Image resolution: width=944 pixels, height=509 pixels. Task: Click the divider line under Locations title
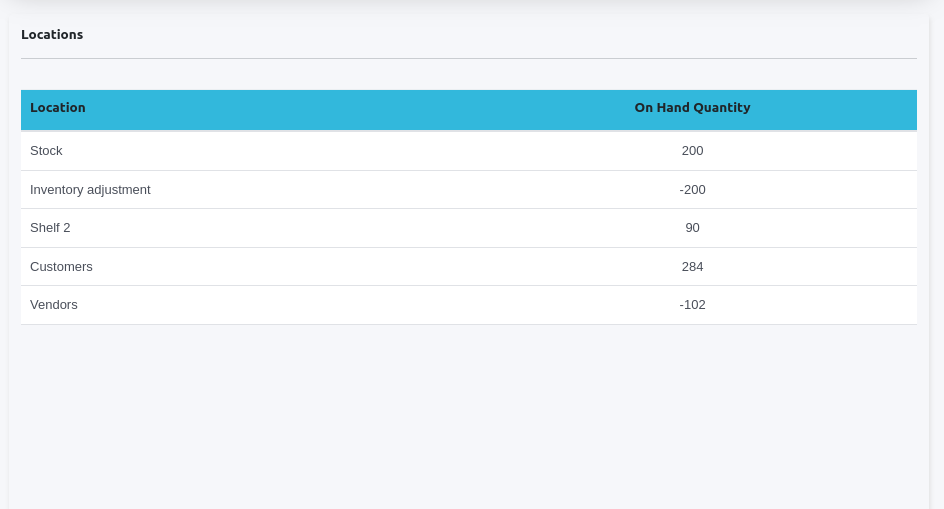click(x=468, y=59)
